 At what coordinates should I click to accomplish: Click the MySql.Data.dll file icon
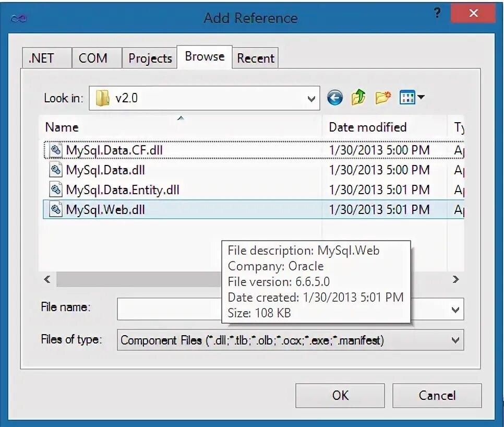[x=56, y=170]
